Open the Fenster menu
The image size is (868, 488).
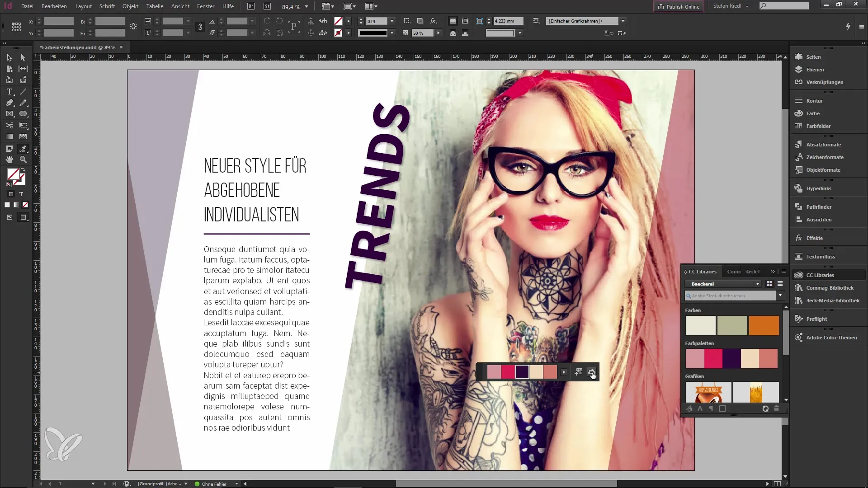(x=206, y=6)
